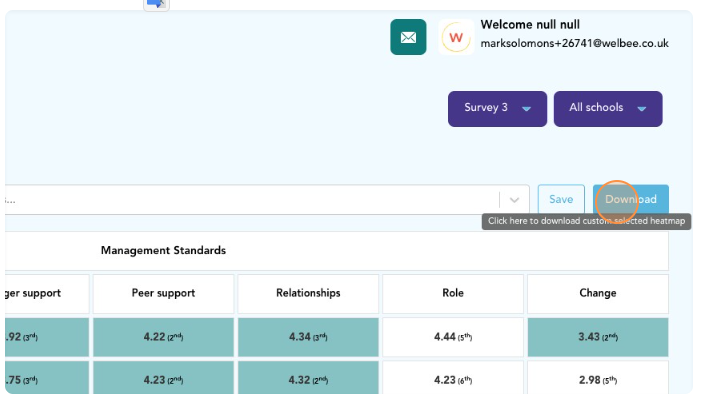Open the Survey 3 dropdown
701x403 pixels.
pos(497,108)
